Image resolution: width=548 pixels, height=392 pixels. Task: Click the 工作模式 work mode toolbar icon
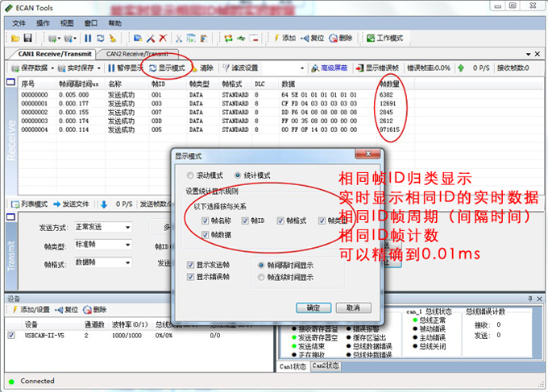coord(372,38)
